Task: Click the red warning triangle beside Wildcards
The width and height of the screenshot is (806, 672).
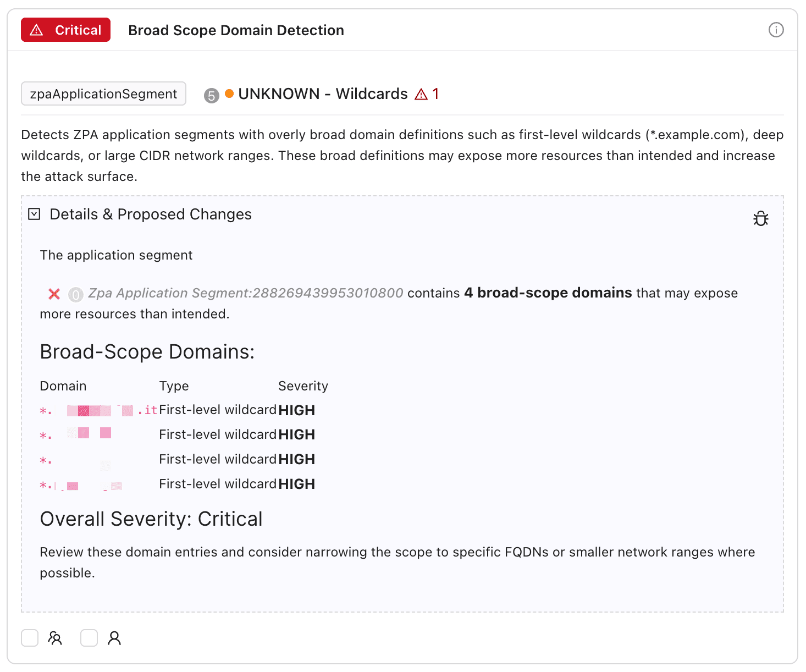Action: (421, 95)
